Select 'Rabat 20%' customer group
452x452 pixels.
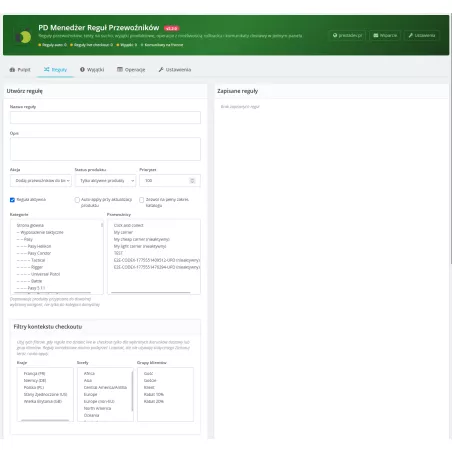154,402
